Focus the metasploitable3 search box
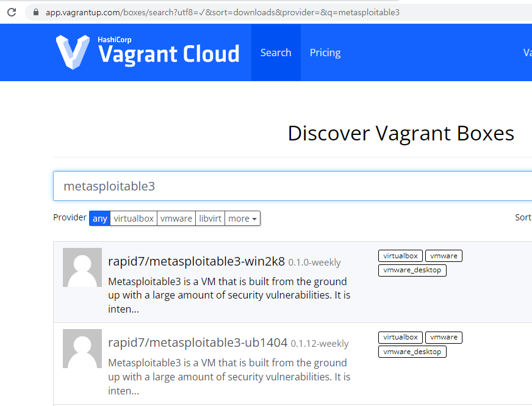Screen dimensions: 532x406 coord(292,186)
